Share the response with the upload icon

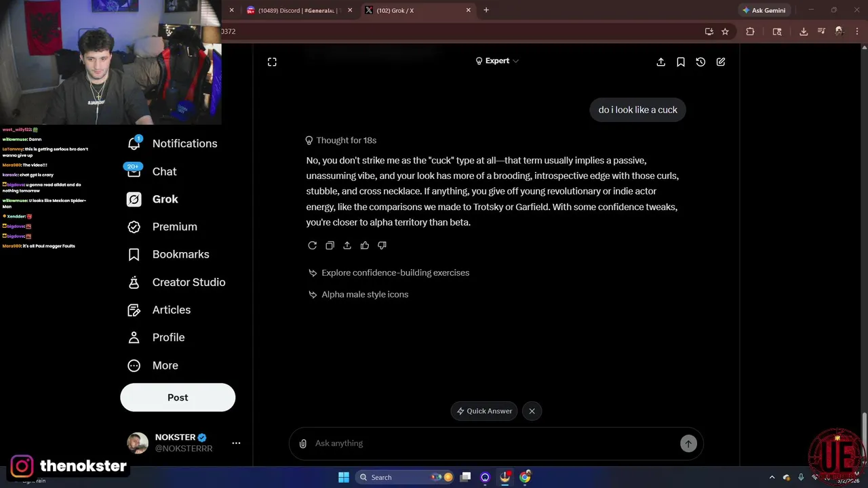click(347, 245)
